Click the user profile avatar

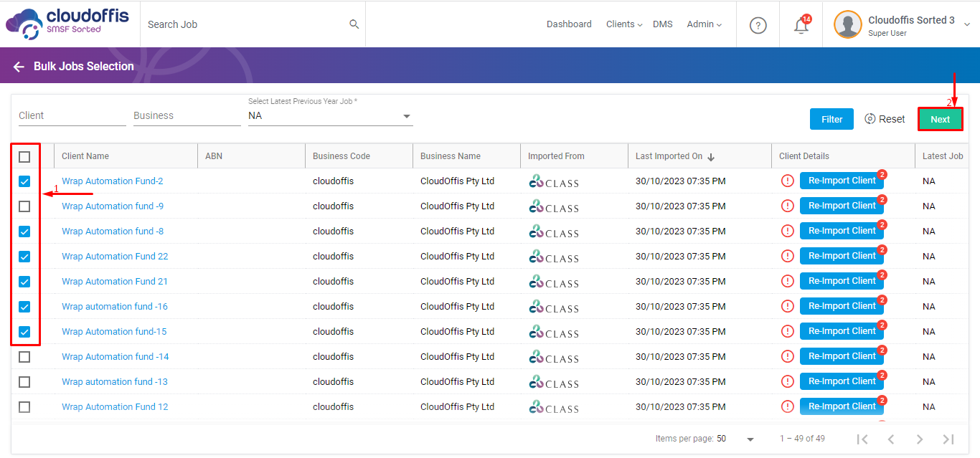tap(847, 24)
